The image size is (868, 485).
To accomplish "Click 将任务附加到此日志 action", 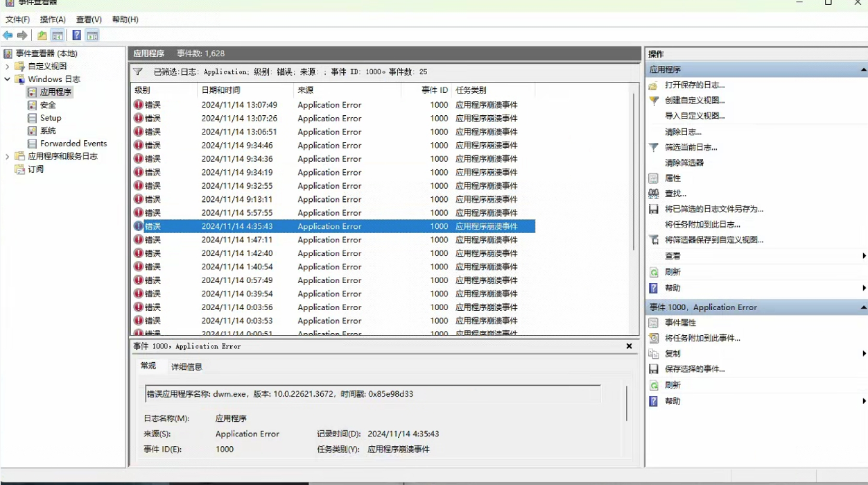I will [702, 225].
